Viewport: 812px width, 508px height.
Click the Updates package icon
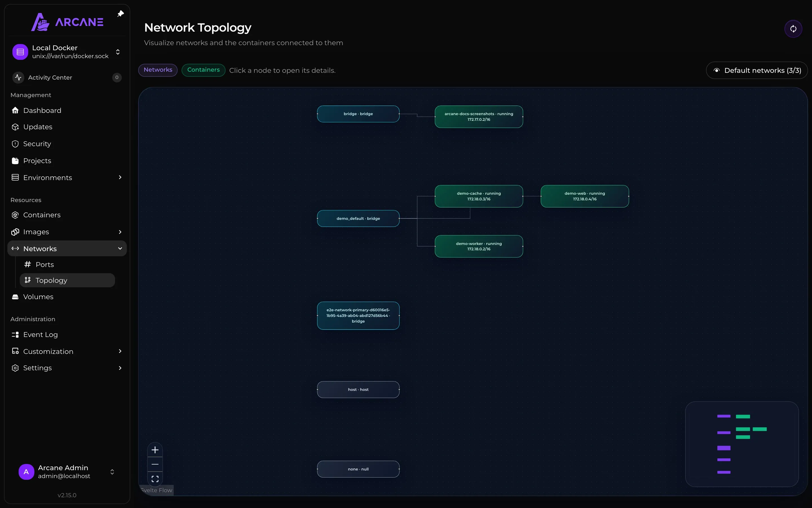pyautogui.click(x=15, y=127)
